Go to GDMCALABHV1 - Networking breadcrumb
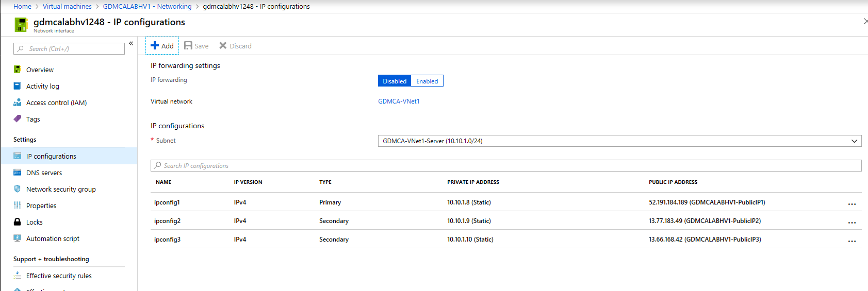Viewport: 868px width, 291px height. tap(147, 6)
